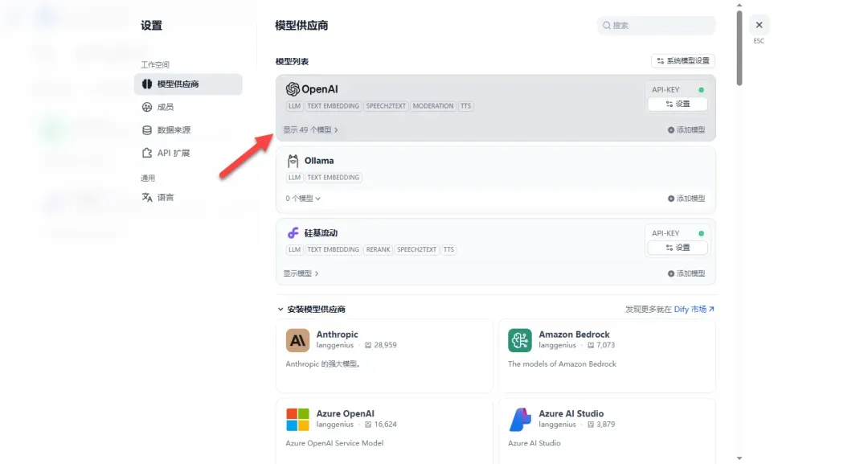Select the Azure OpenAI provider title
The width and height of the screenshot is (868, 464).
point(346,413)
